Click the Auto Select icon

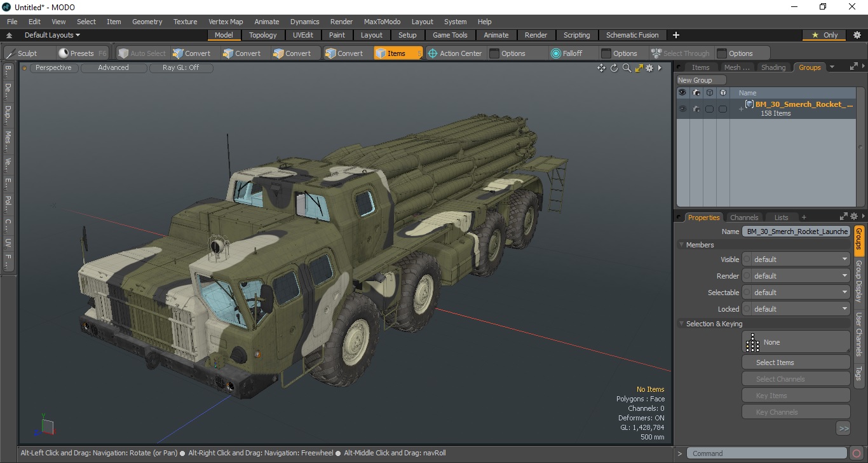(x=123, y=53)
